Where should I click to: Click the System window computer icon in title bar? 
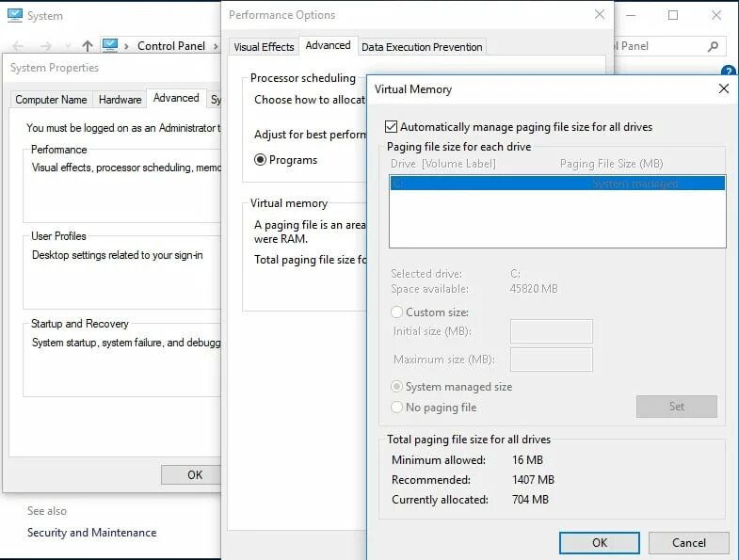(x=15, y=15)
